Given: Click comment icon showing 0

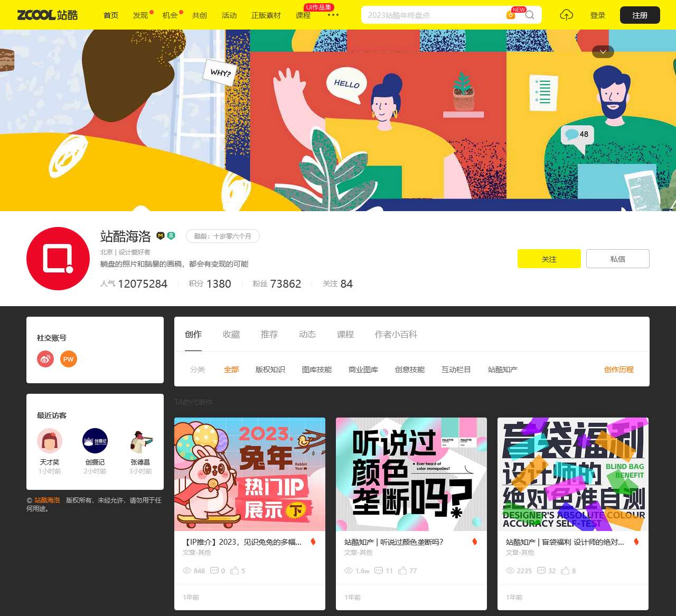Looking at the screenshot, I should pos(214,571).
